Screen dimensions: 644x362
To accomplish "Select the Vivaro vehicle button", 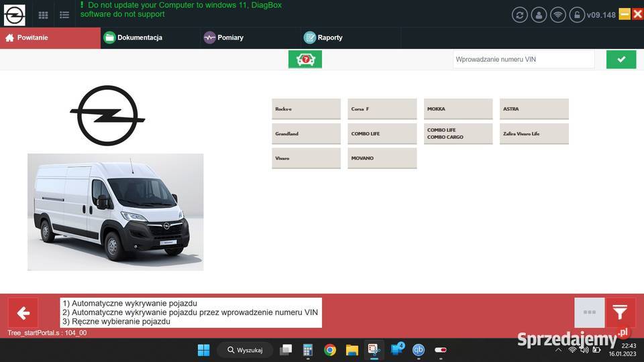I will [306, 158].
